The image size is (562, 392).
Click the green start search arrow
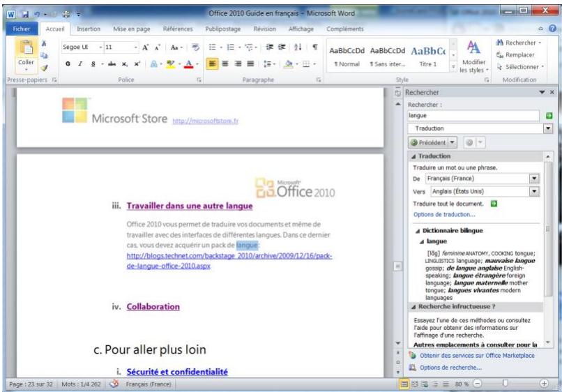pyautogui.click(x=549, y=116)
